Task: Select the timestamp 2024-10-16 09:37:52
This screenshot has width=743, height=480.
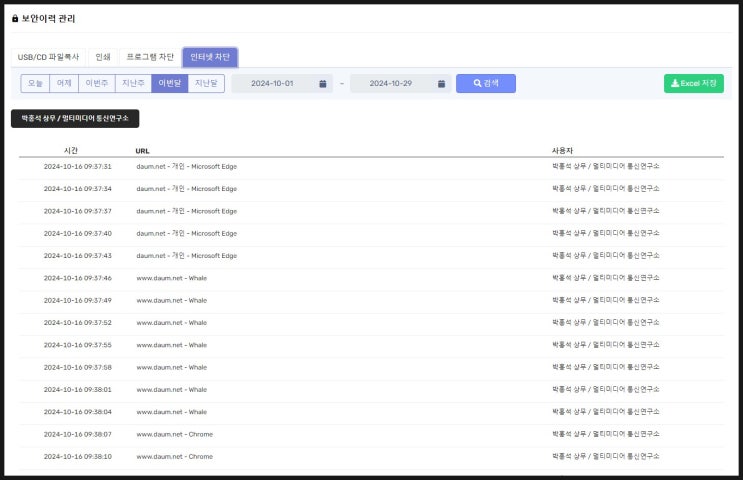Action: pyautogui.click(x=78, y=323)
